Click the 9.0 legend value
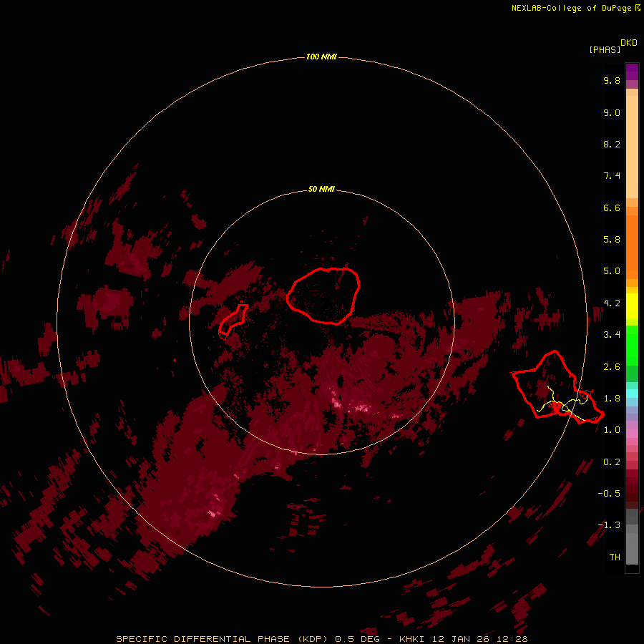Viewport: 644px width, 644px height. click(612, 112)
